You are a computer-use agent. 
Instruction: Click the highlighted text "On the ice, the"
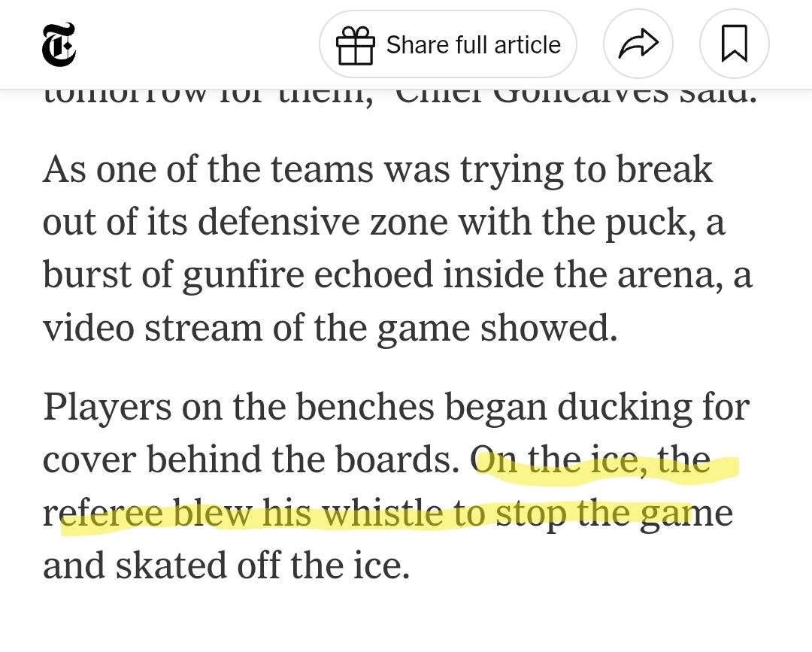pos(594,460)
